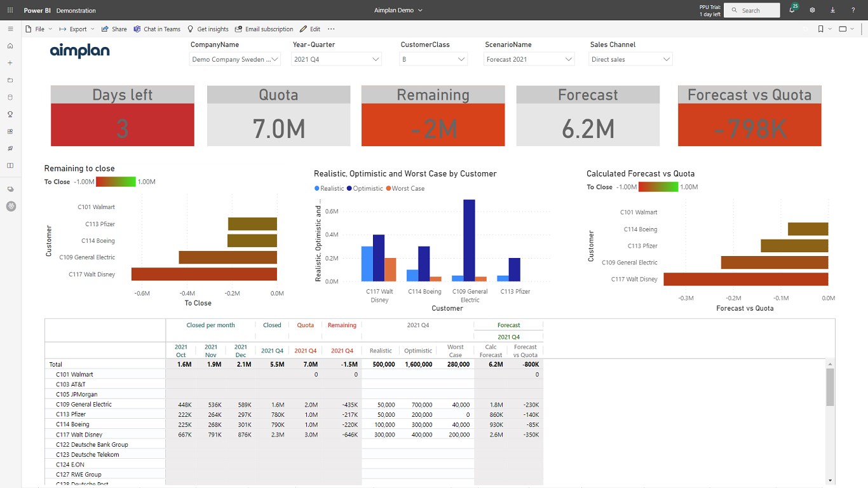Open the Help question mark icon
This screenshot has height=488, width=868.
click(853, 10)
